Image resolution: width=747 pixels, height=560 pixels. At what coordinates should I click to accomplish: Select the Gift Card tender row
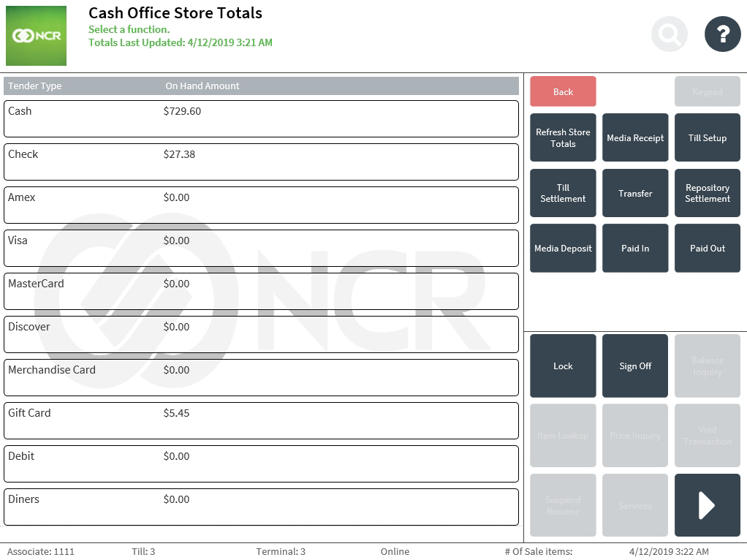pyautogui.click(x=261, y=420)
